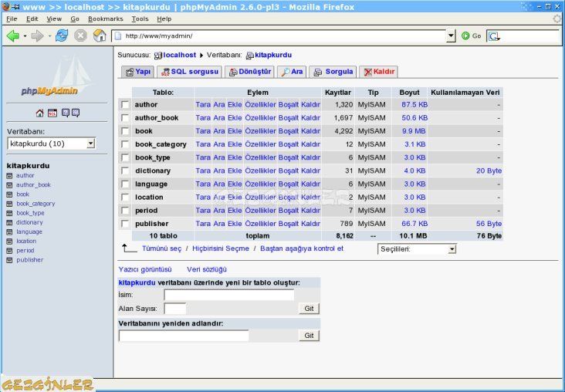Open the Bookmarks menu
Screen dimensions: 565x392
pos(105,19)
